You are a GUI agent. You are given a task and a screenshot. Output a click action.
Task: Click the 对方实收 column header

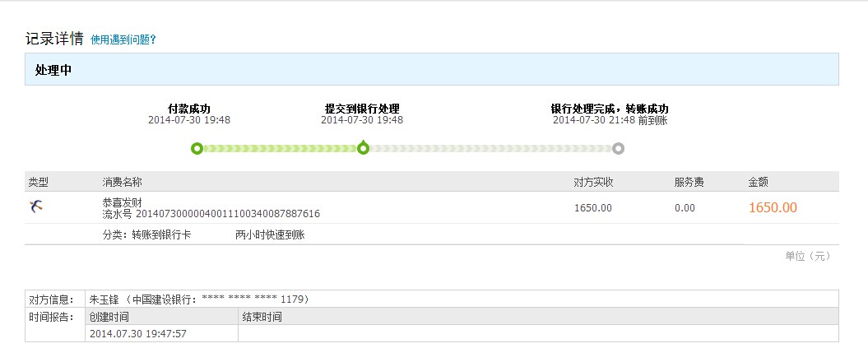click(594, 181)
